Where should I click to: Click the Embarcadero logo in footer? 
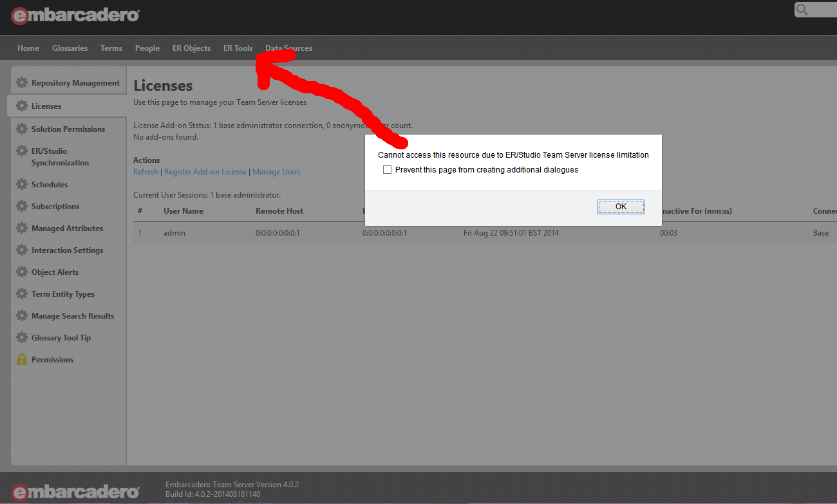(x=75, y=492)
